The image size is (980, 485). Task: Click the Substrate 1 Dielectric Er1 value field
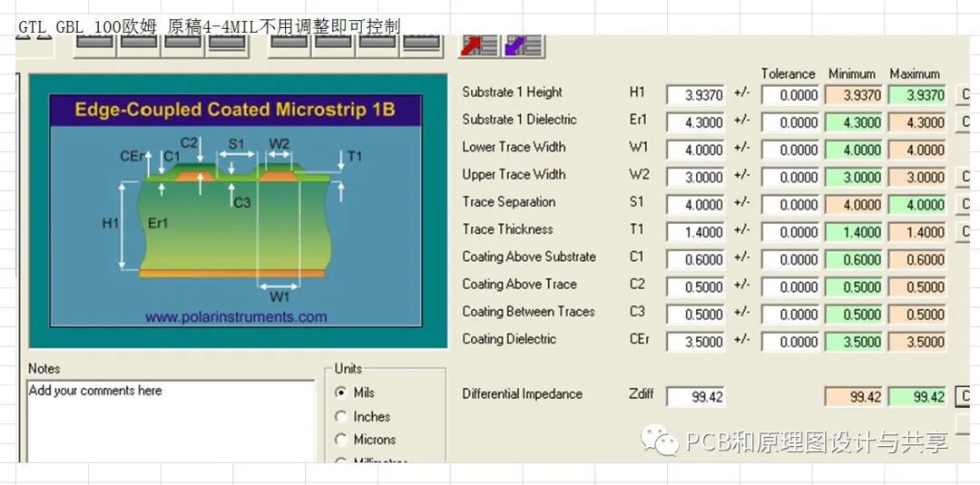pos(695,122)
